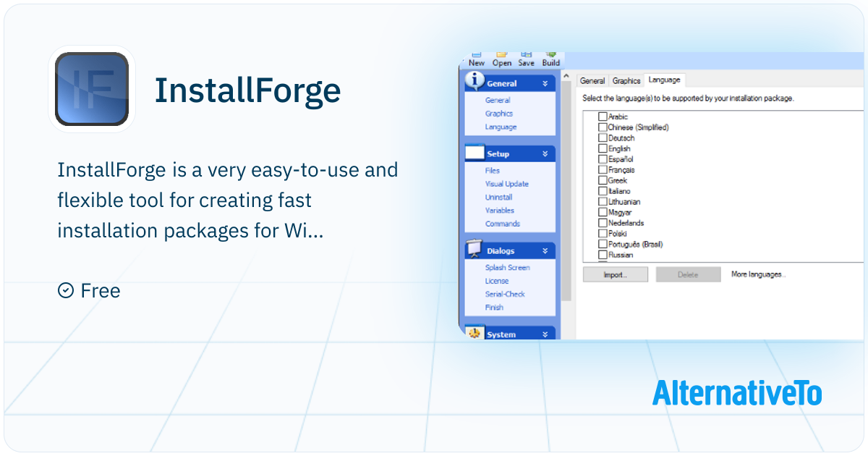Click the Save toolbar button
Screen dimensions: 868x456
coord(526,59)
